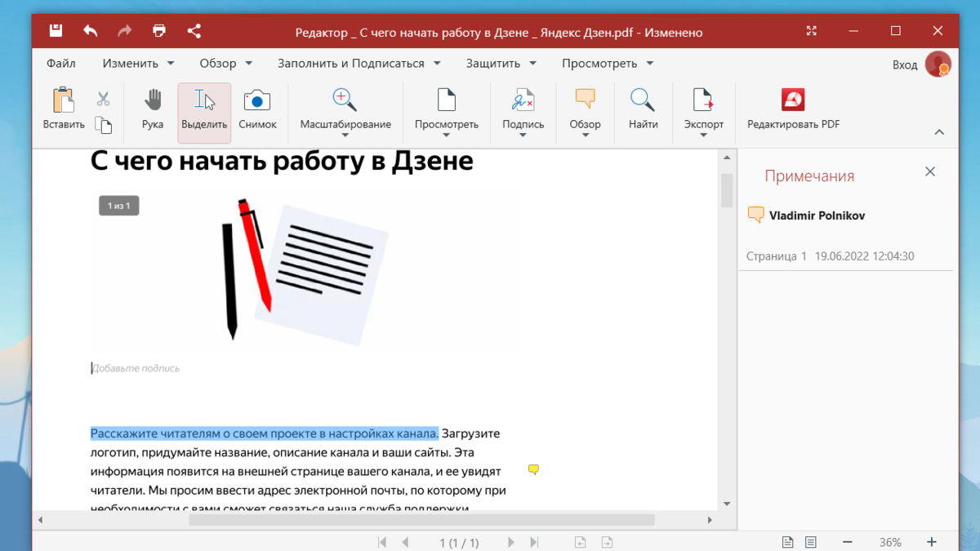Click the Подпись signature icon
The image size is (980, 551).
pyautogui.click(x=523, y=100)
